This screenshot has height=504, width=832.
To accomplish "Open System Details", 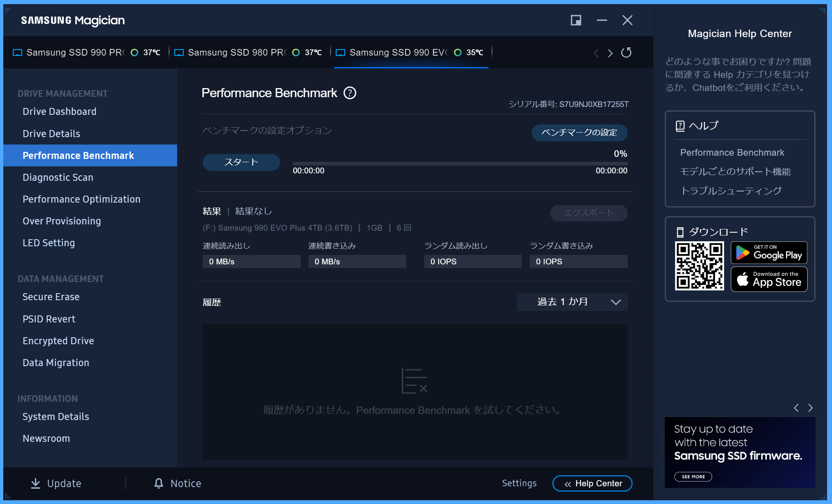I will click(x=56, y=417).
